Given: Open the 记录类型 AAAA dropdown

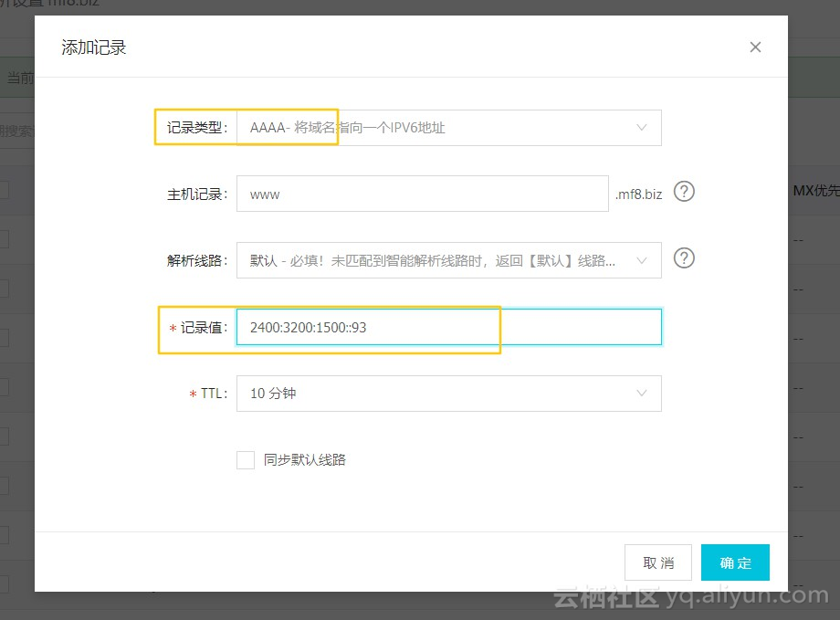Looking at the screenshot, I should (x=449, y=128).
